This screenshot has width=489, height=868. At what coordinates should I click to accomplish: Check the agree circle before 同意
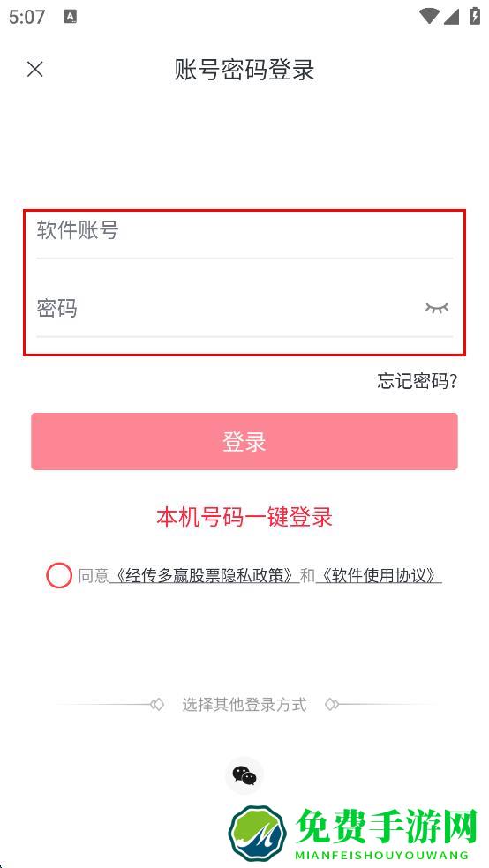(x=59, y=576)
